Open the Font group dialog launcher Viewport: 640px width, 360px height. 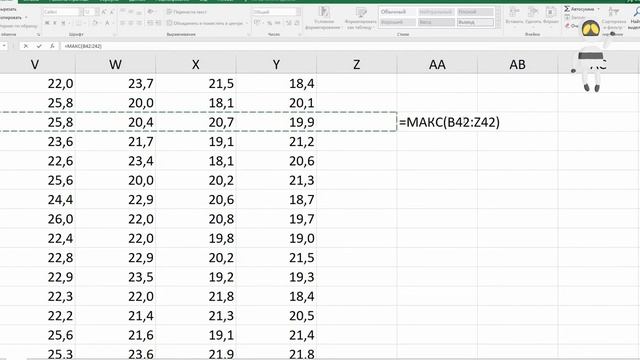coord(114,35)
